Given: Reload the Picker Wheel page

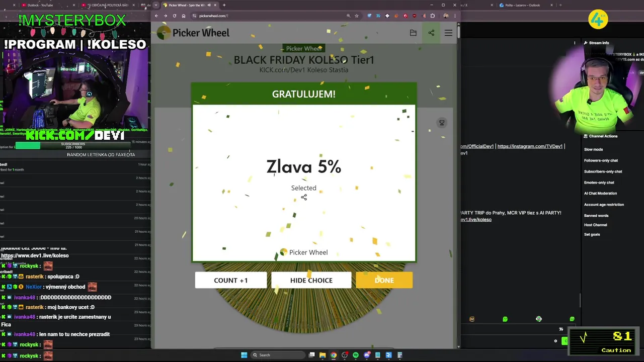Looking at the screenshot, I should (x=175, y=16).
